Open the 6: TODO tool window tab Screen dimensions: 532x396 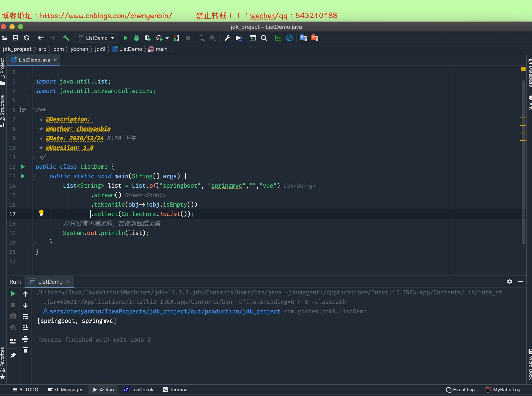[25, 390]
